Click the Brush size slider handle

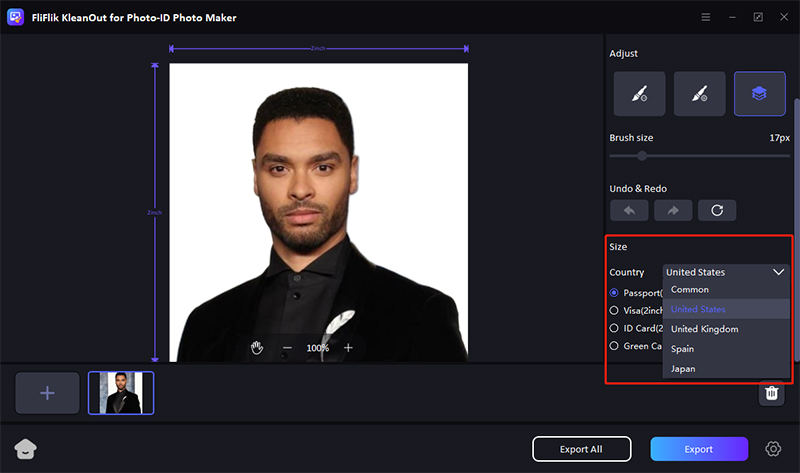click(x=642, y=156)
